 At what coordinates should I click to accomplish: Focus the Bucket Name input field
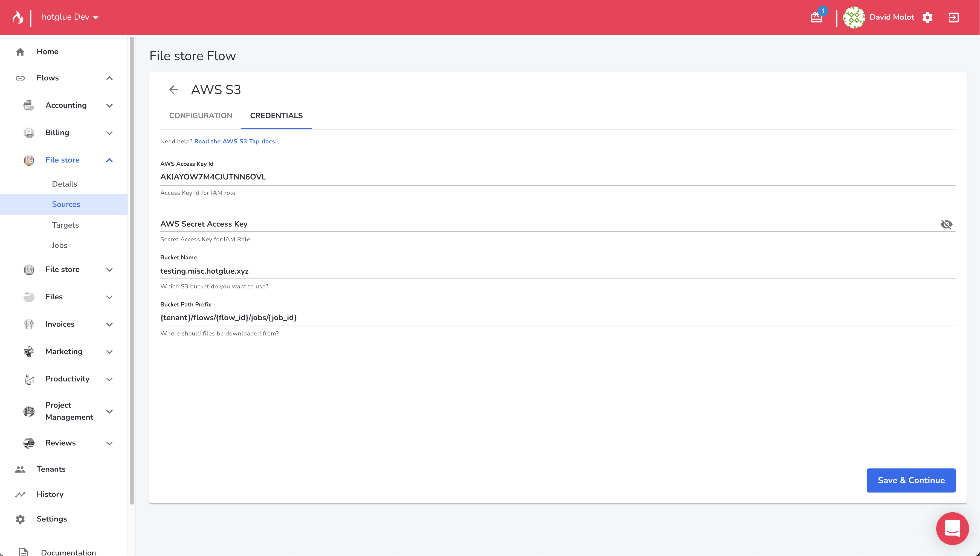pos(557,271)
